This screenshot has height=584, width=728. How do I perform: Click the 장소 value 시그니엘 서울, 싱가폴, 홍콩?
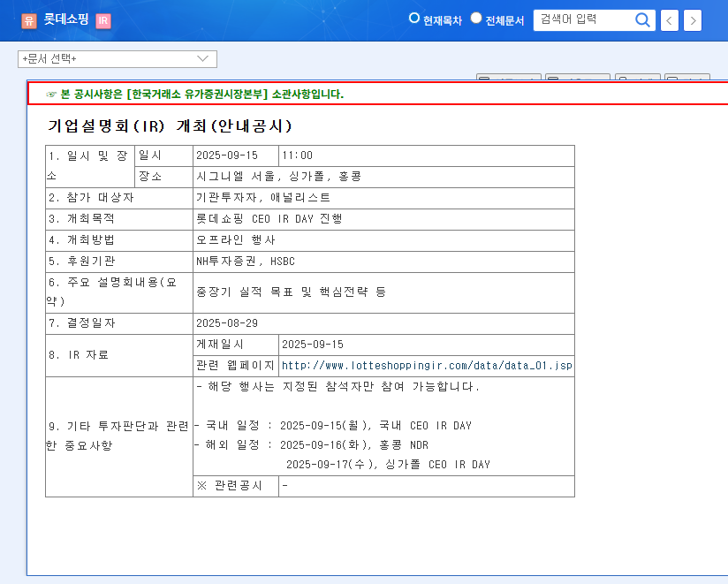coord(383,177)
